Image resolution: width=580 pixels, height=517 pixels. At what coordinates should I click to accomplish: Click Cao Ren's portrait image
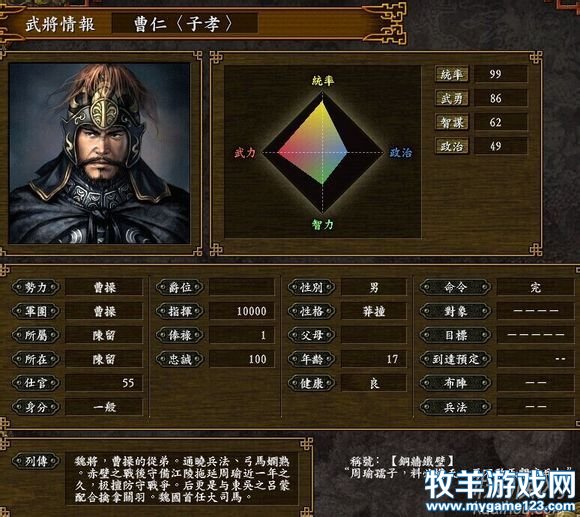100,153
